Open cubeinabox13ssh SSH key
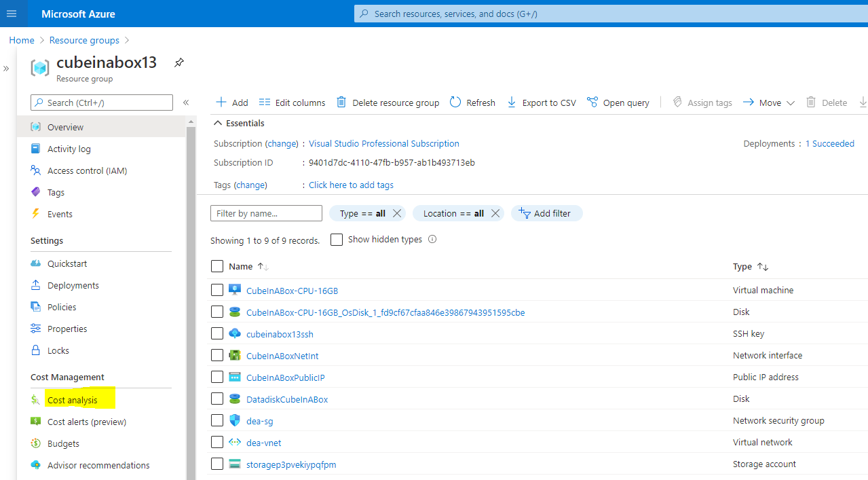 280,334
